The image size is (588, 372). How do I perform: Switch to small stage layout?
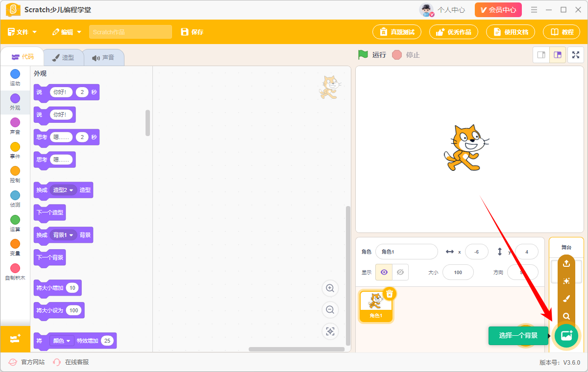(x=541, y=55)
